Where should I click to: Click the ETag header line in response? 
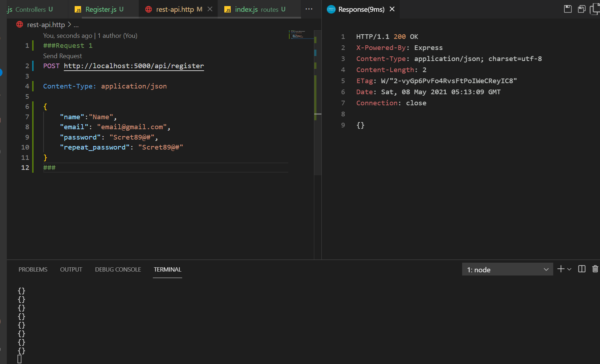pyautogui.click(x=436, y=81)
